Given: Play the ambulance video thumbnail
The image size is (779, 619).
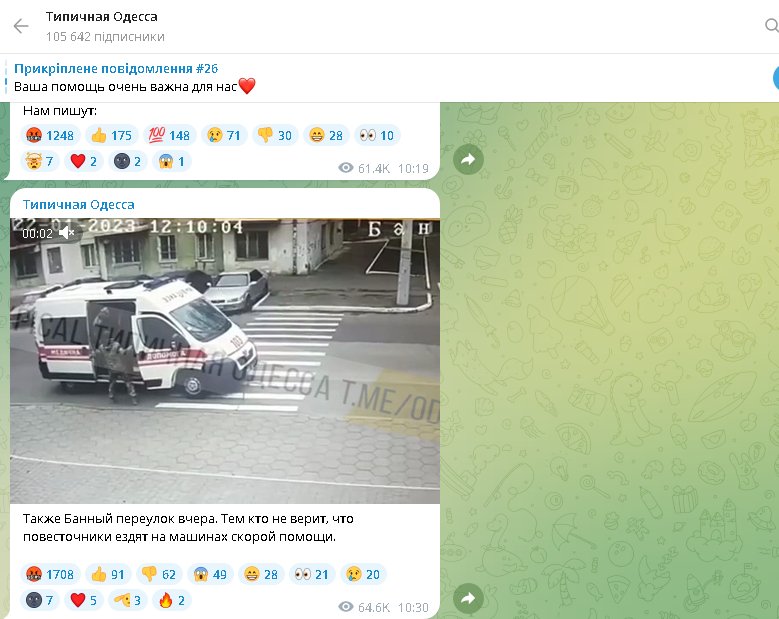Looking at the screenshot, I should 225,360.
